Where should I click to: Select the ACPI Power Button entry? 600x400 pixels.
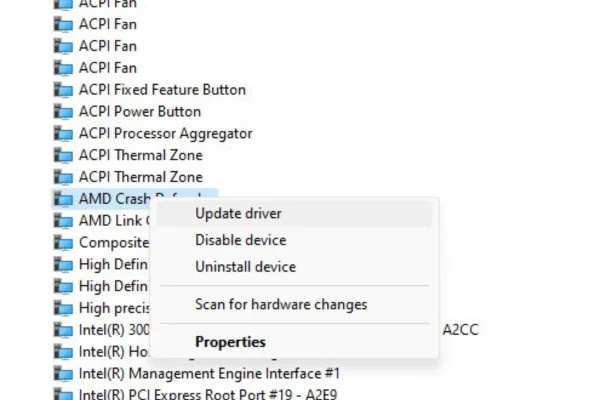click(x=140, y=112)
